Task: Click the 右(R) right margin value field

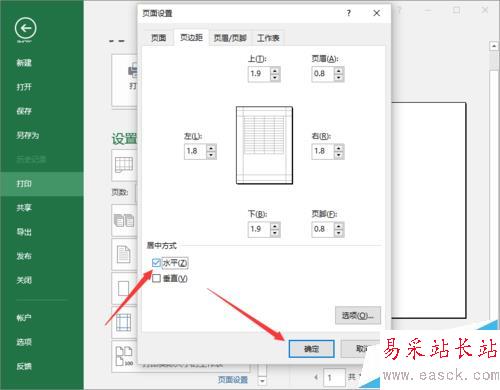Action: pos(323,151)
